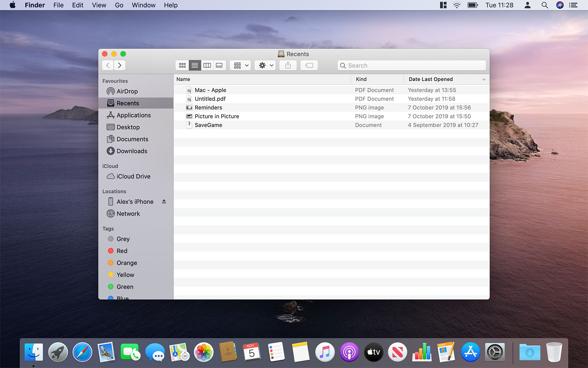Open the Apple menu
The height and width of the screenshot is (368, 588).
pos(12,5)
